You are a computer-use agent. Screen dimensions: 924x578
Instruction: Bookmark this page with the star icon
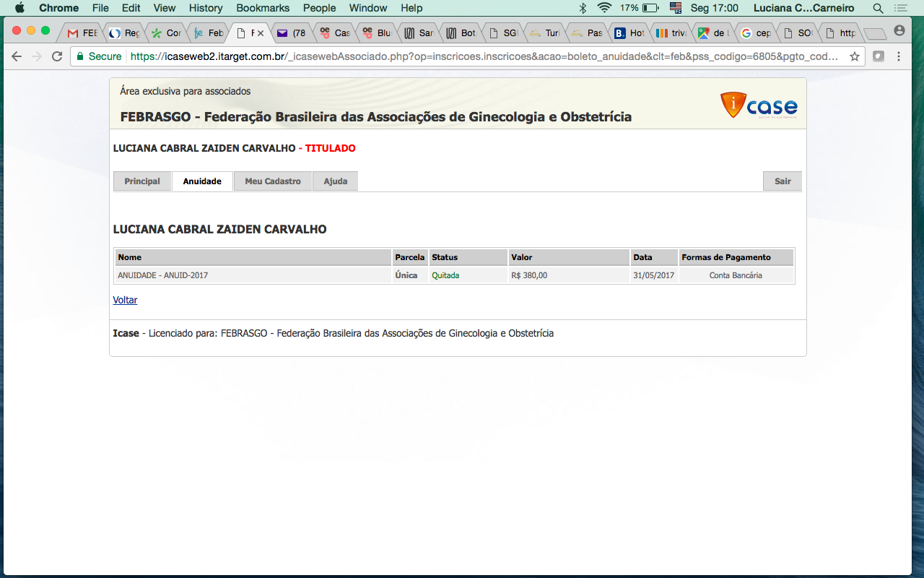point(855,56)
